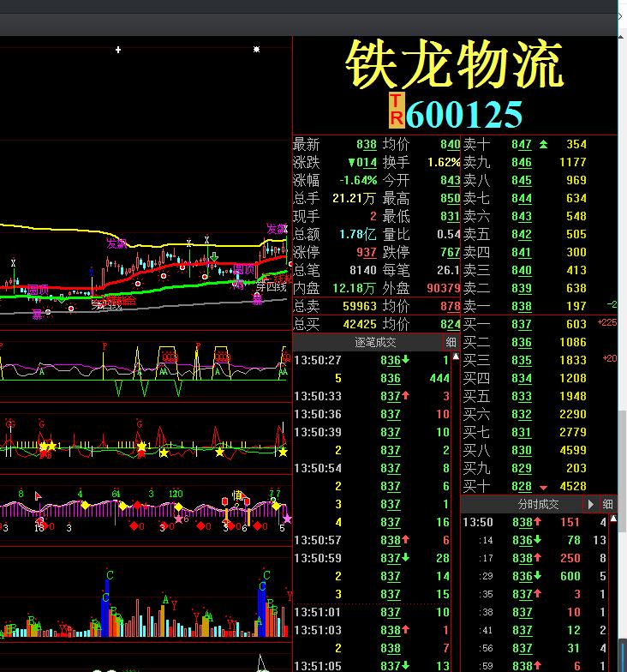Click the 换手 value 1.62%
The width and height of the screenshot is (627, 672).
[x=444, y=163]
